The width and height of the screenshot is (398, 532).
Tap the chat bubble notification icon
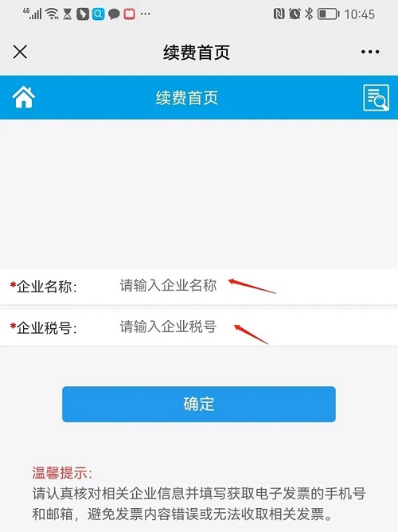pos(114,14)
